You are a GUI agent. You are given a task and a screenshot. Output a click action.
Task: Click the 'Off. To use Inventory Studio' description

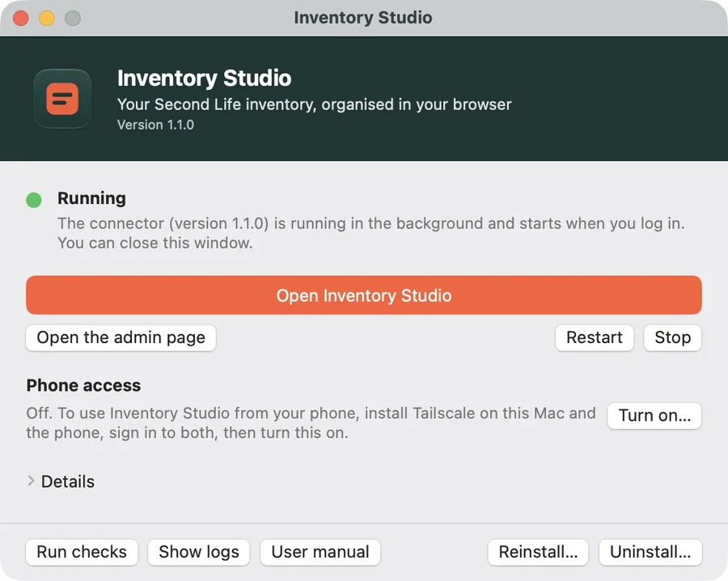(x=311, y=422)
